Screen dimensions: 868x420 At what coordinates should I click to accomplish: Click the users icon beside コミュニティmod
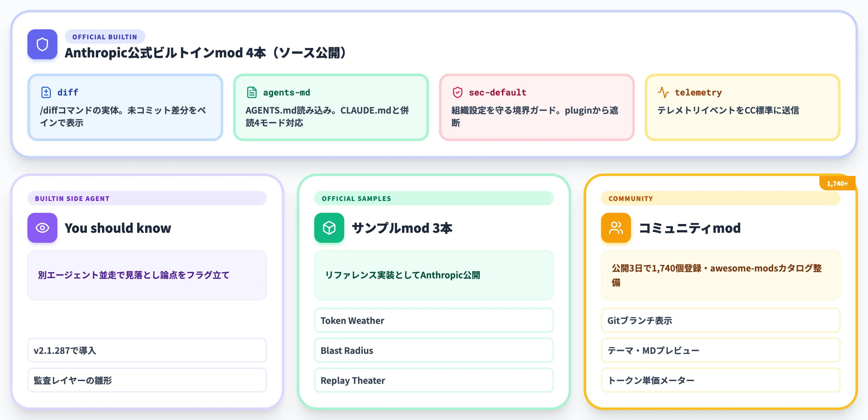tap(616, 228)
